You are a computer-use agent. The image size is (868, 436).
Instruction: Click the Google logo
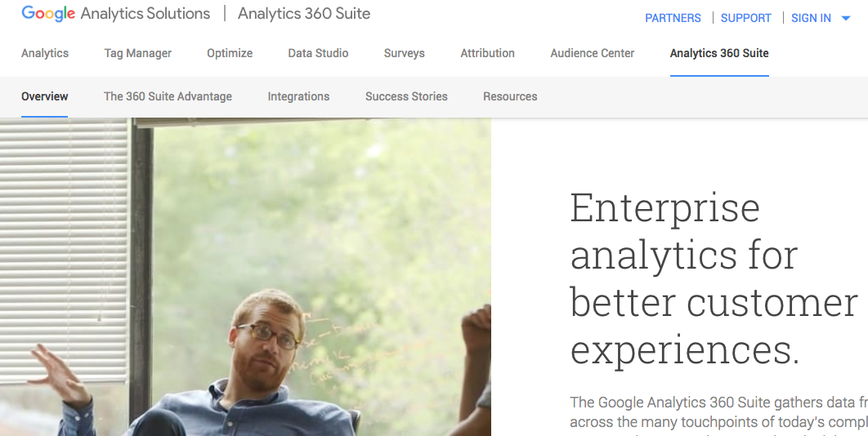point(48,14)
